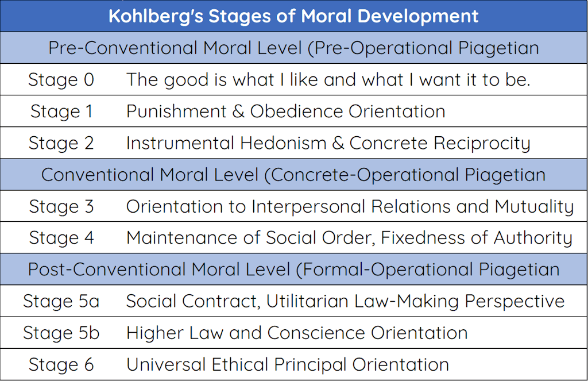Select the Pre-Conventional Moral Level header row

coord(293,48)
